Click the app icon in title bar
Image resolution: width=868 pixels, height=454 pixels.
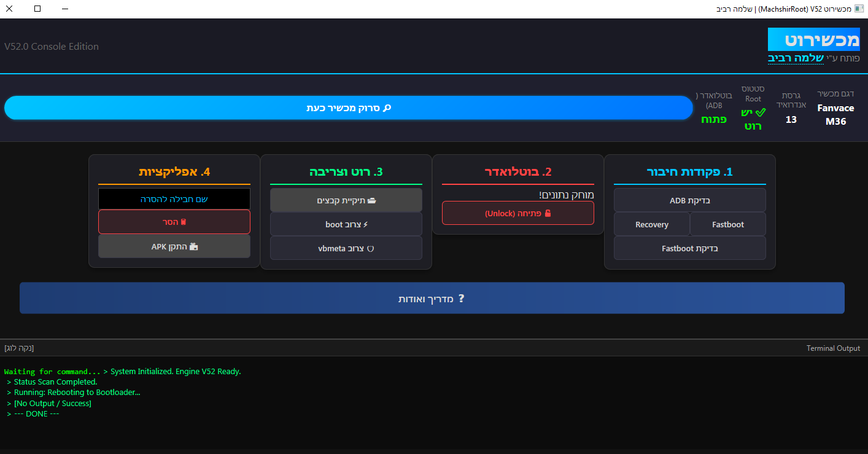coord(859,9)
